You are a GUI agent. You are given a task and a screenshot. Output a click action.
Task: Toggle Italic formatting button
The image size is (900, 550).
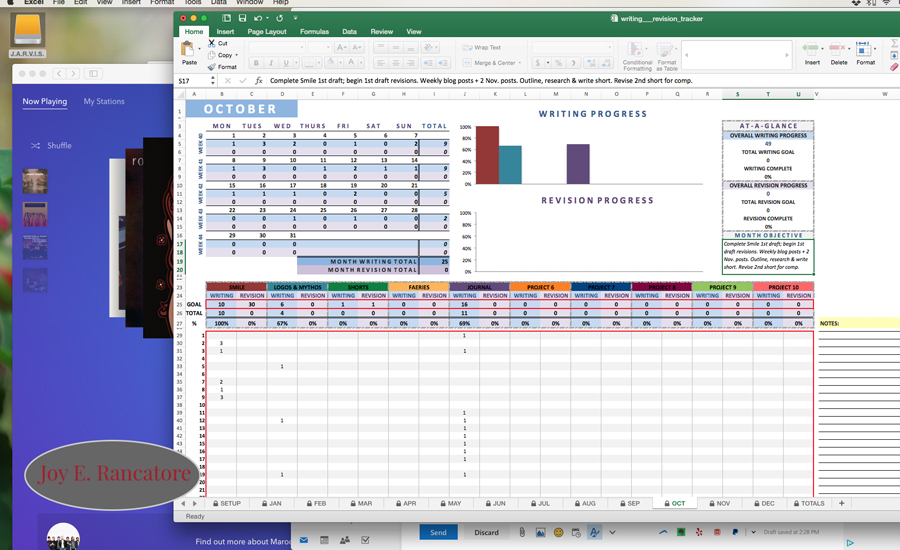click(271, 63)
